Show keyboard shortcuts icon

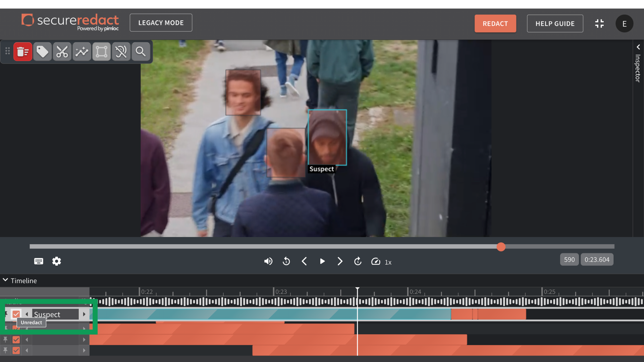pos(39,261)
